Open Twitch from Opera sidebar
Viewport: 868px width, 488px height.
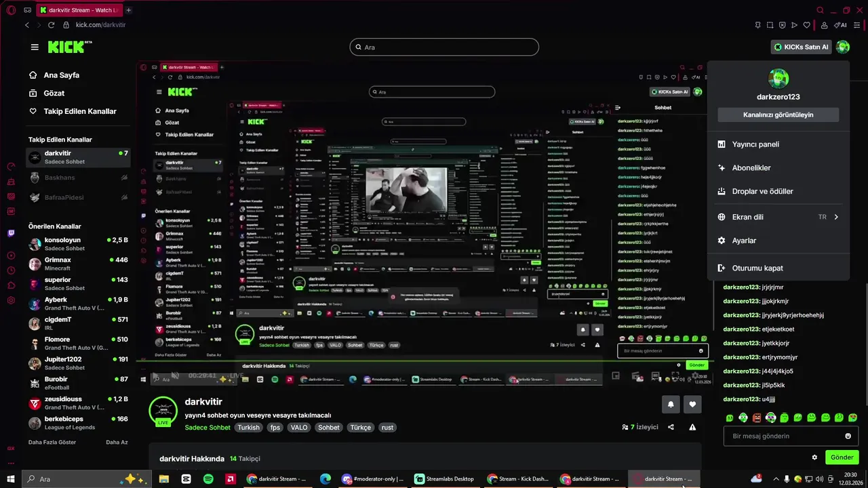pos(11,233)
